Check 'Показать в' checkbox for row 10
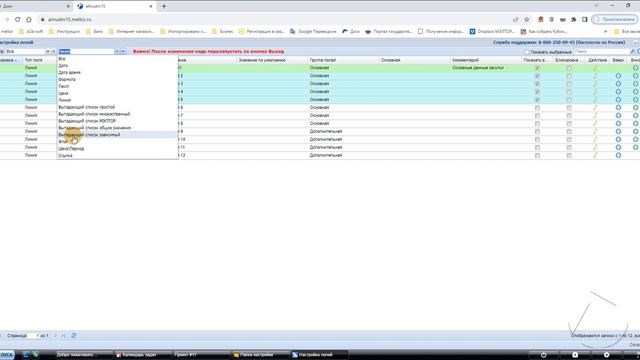This screenshot has width=640, height=360. coord(537,140)
